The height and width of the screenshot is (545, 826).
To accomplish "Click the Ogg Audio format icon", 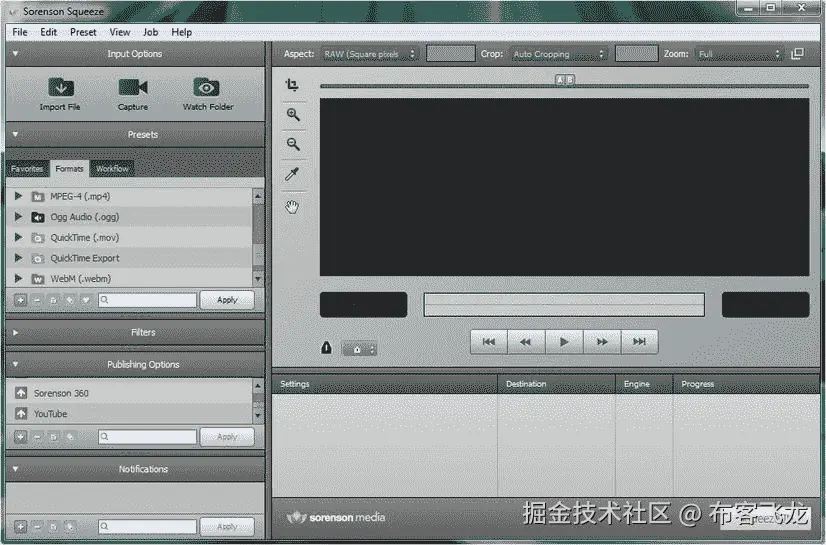I will coord(37,217).
